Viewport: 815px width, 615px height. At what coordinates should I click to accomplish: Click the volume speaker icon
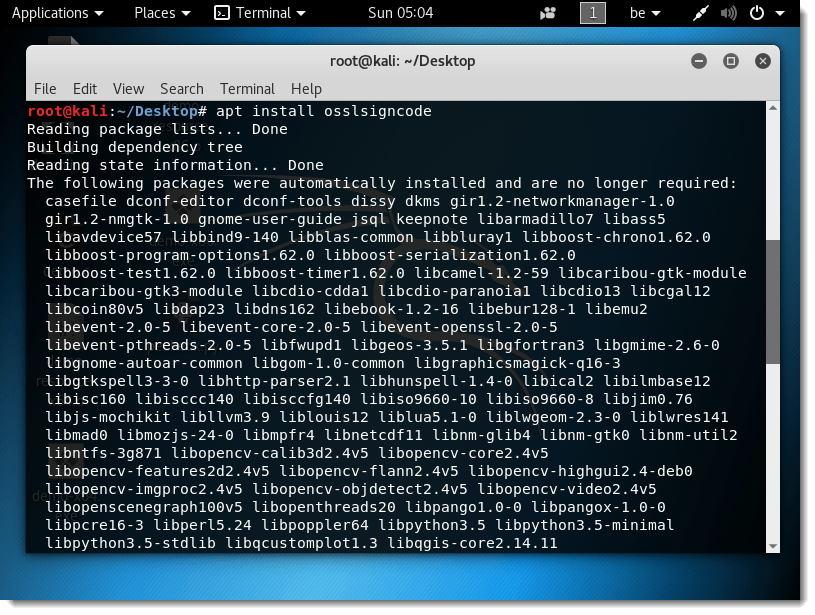pyautogui.click(x=728, y=13)
